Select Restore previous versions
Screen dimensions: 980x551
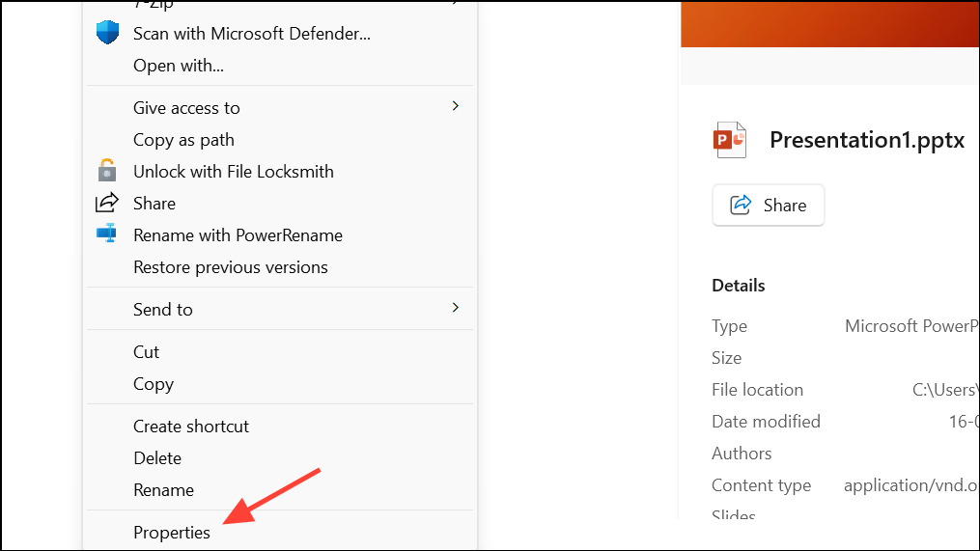tap(231, 267)
